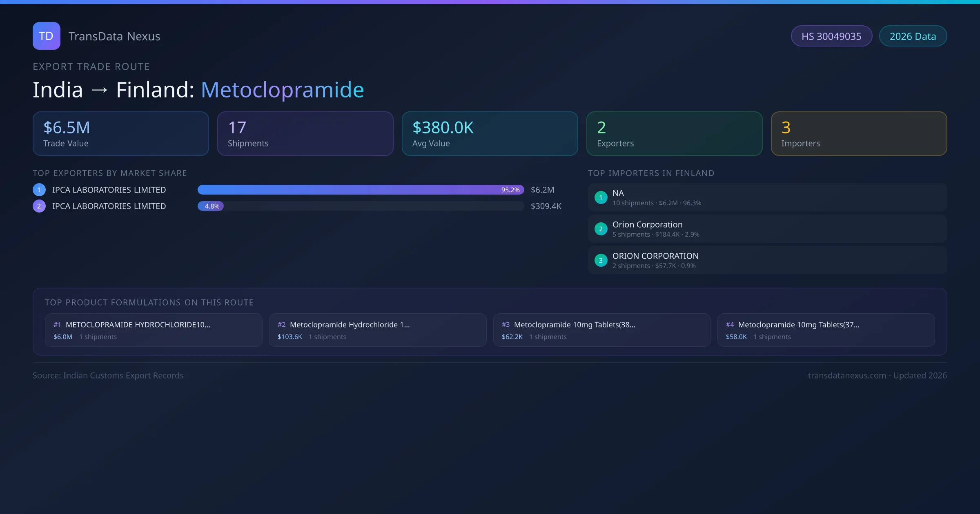This screenshot has width=980, height=514.
Task: Open formulation #2 Metoclopramide Hydrochloride card
Action: point(378,330)
